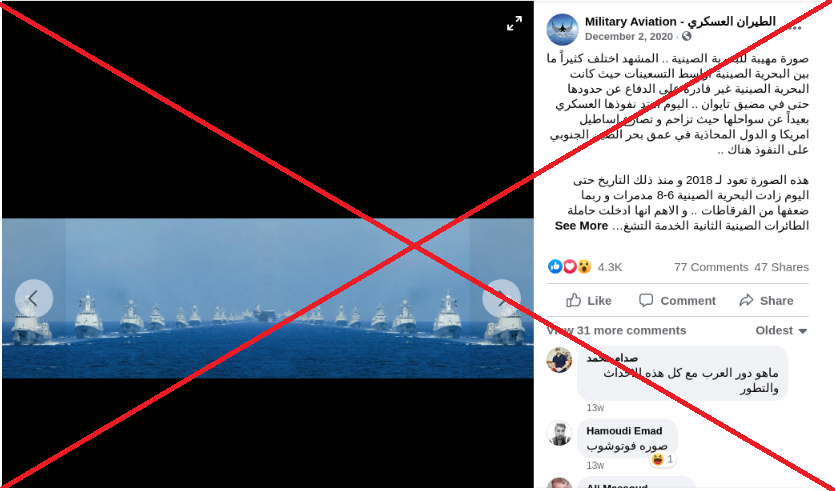Open post options three-dot menu
Screen dimensions: 836x491
(x=794, y=28)
